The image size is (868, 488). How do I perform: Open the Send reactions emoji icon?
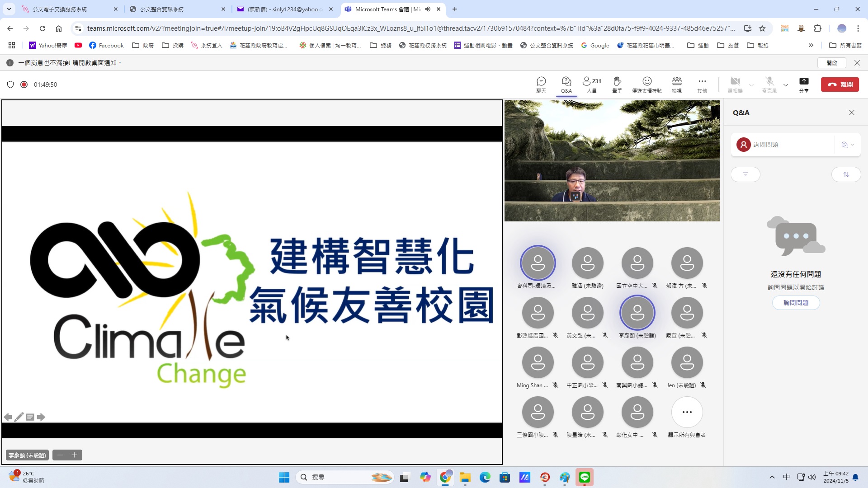point(646,84)
